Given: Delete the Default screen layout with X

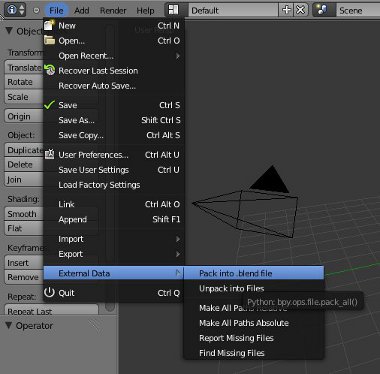Looking at the screenshot, I should point(300,10).
